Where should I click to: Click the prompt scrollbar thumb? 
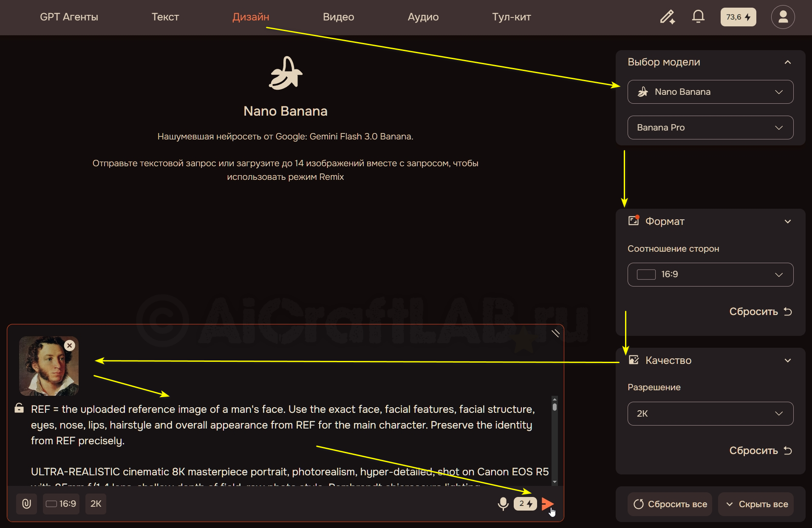[x=555, y=407]
